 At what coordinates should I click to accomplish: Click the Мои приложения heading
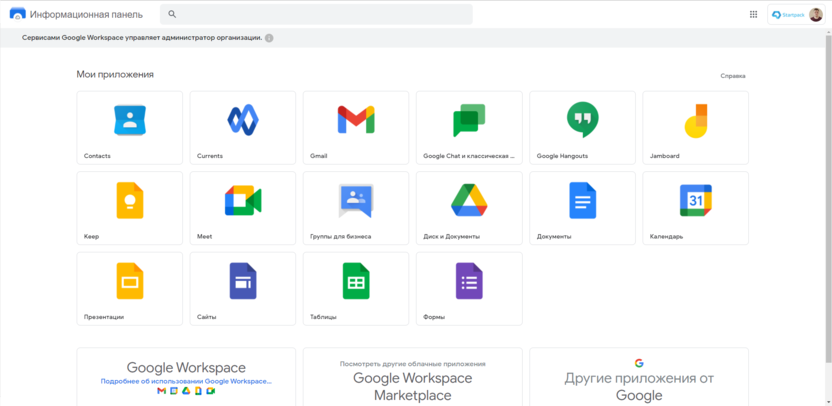tap(115, 75)
